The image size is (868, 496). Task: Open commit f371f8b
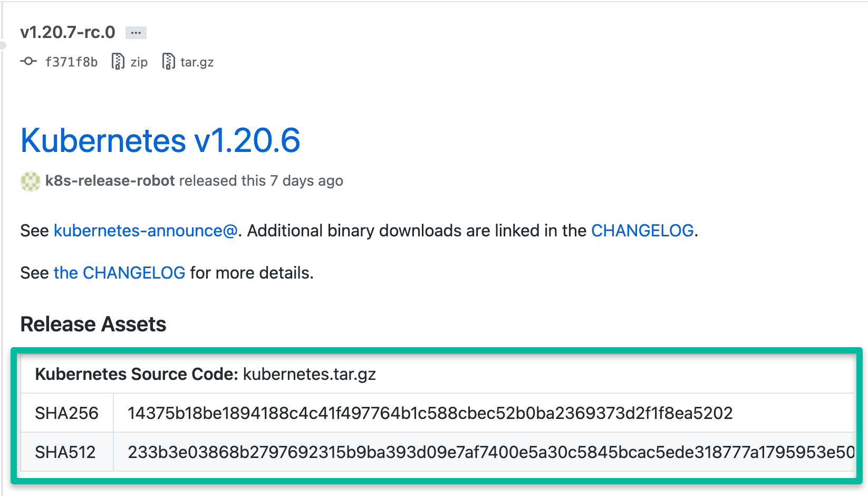pyautogui.click(x=71, y=62)
